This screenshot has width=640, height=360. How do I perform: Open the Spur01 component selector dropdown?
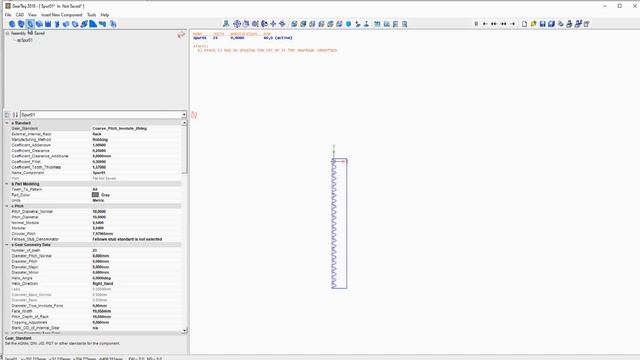[x=184, y=115]
